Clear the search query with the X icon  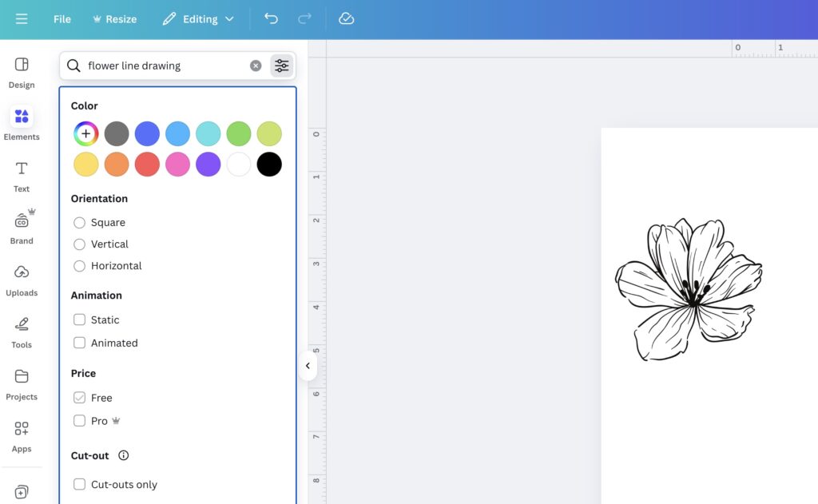click(x=255, y=65)
